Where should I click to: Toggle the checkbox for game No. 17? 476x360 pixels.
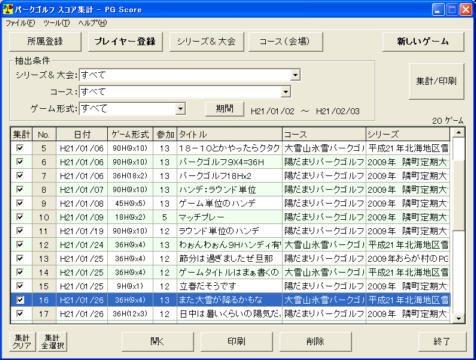(20, 313)
